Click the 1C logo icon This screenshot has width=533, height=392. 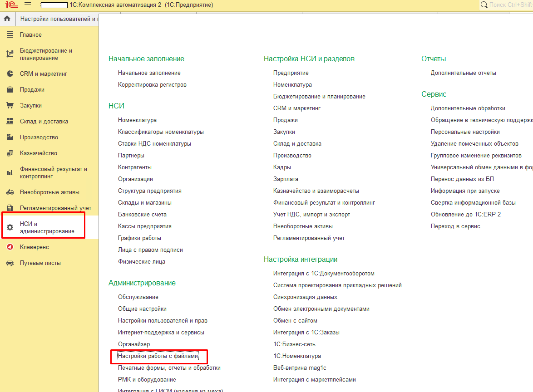point(11,5)
